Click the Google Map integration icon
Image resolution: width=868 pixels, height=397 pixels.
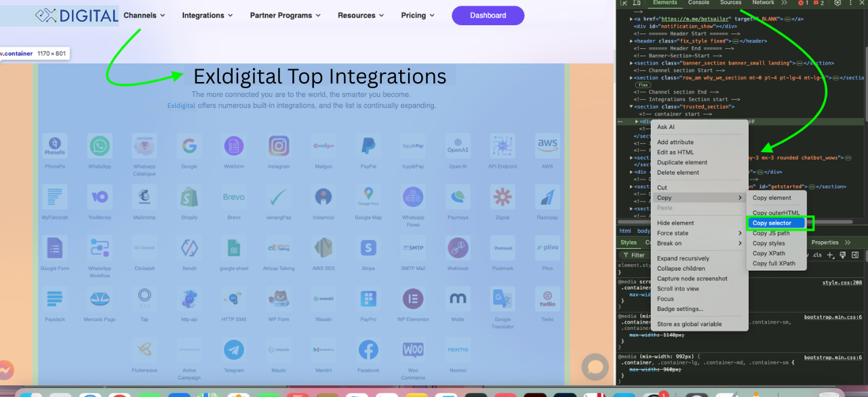click(x=368, y=197)
